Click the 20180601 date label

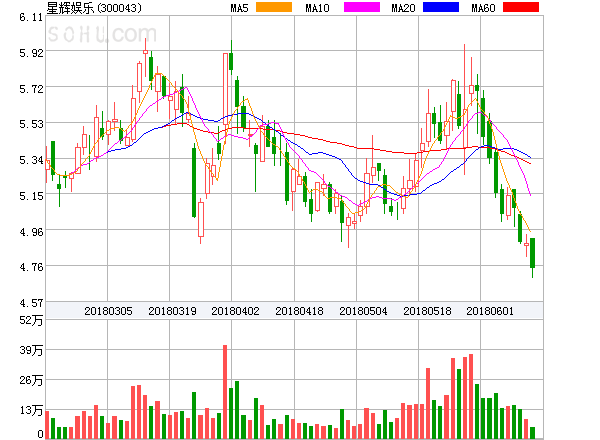(x=490, y=311)
